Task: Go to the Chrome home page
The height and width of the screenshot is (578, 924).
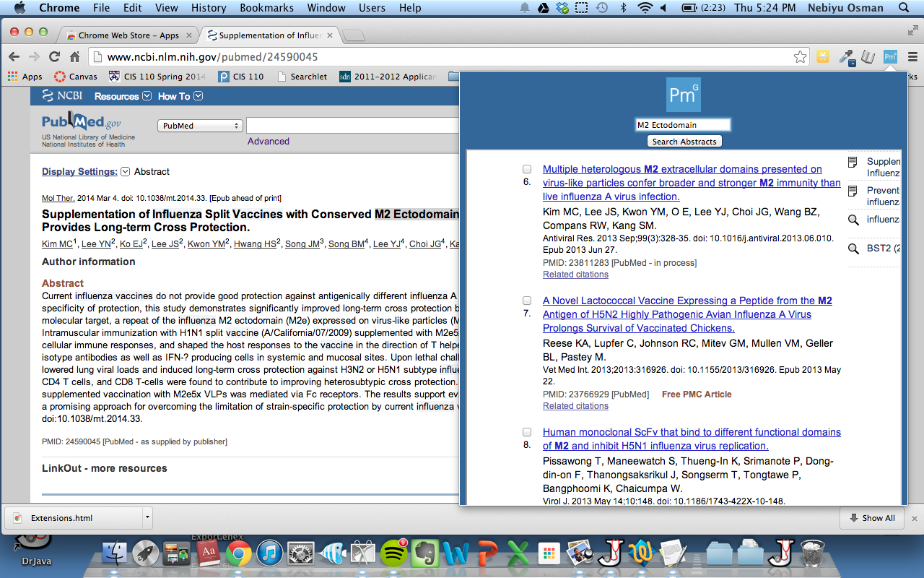Action: point(74,56)
